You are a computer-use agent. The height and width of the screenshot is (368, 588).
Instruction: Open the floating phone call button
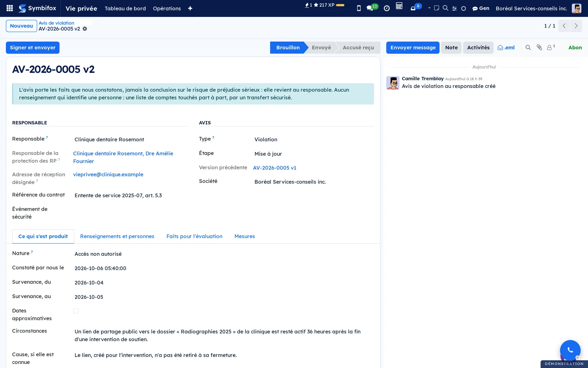coord(570,350)
